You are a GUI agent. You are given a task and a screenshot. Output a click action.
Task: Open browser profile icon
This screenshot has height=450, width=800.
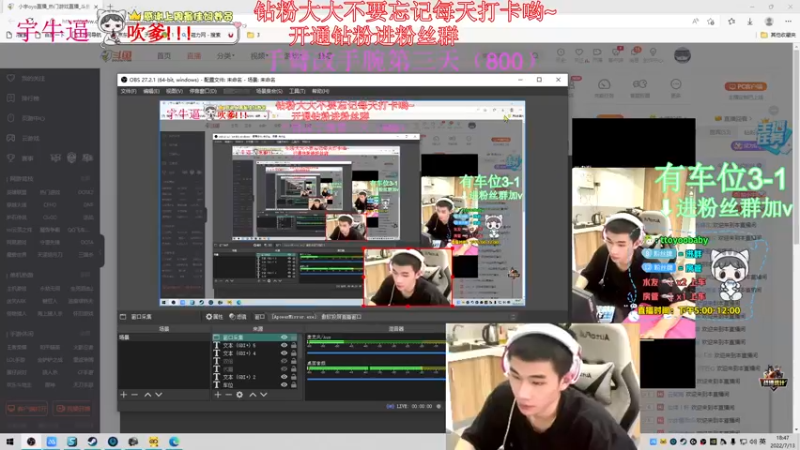point(769,21)
